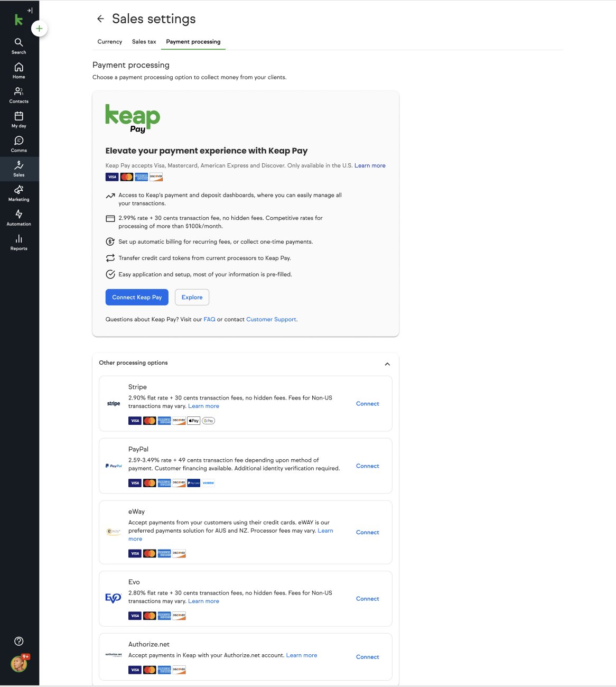
Task: Open My day calendar icon
Action: [19, 116]
